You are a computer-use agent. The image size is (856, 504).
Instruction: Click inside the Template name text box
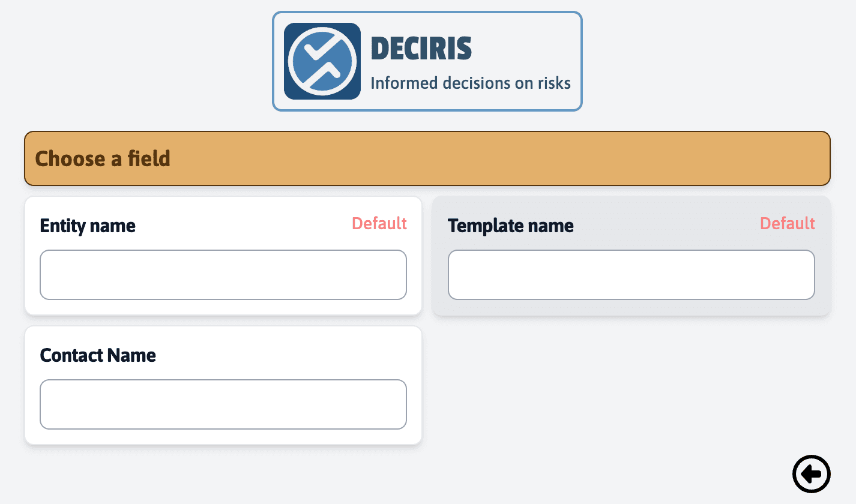coord(631,274)
